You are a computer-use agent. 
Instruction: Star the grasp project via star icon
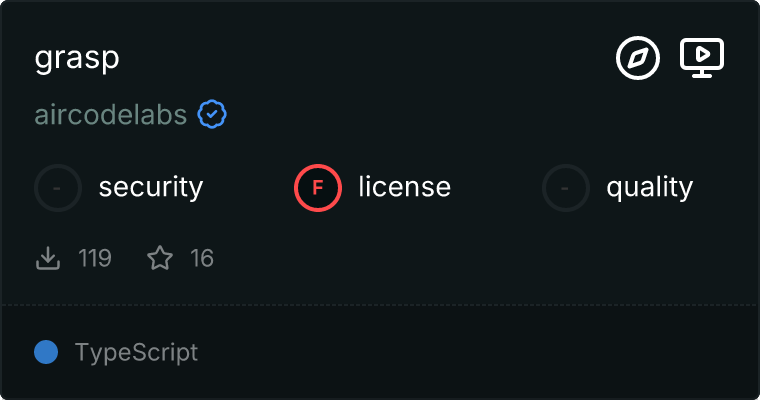tap(160, 259)
